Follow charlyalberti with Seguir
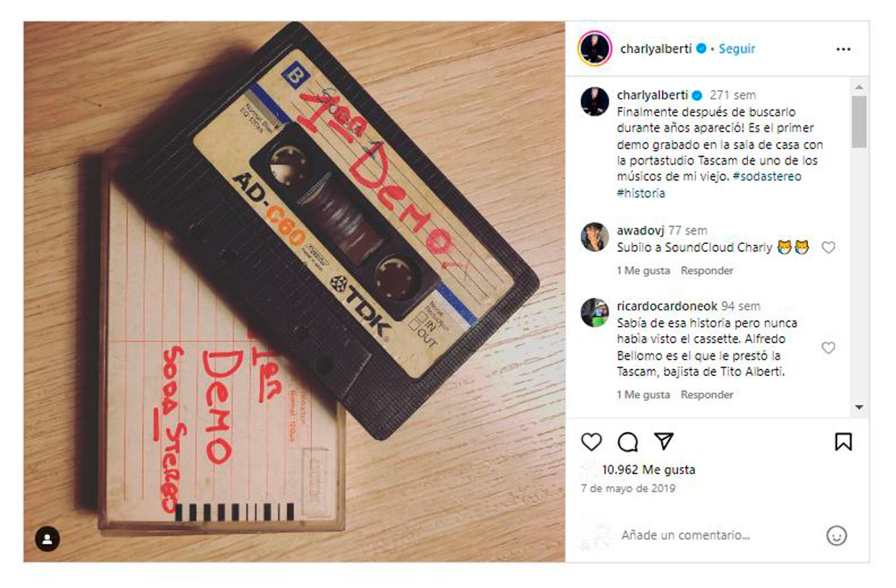The width and height of the screenshot is (896, 588). 736,48
